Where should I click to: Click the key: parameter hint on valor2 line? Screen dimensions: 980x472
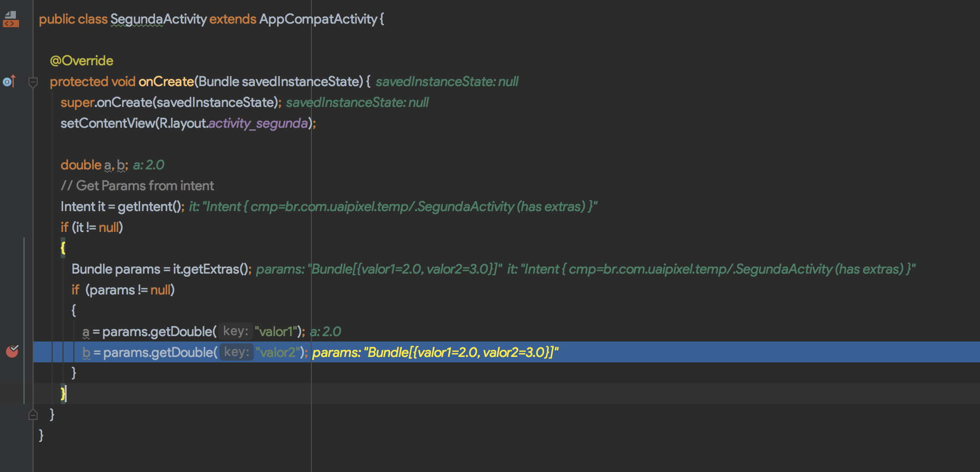pyautogui.click(x=237, y=352)
